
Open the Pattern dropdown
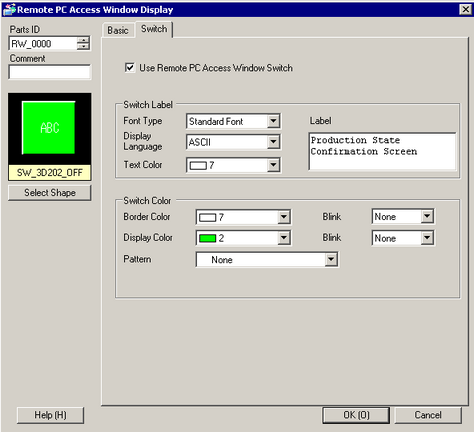[x=331, y=260]
